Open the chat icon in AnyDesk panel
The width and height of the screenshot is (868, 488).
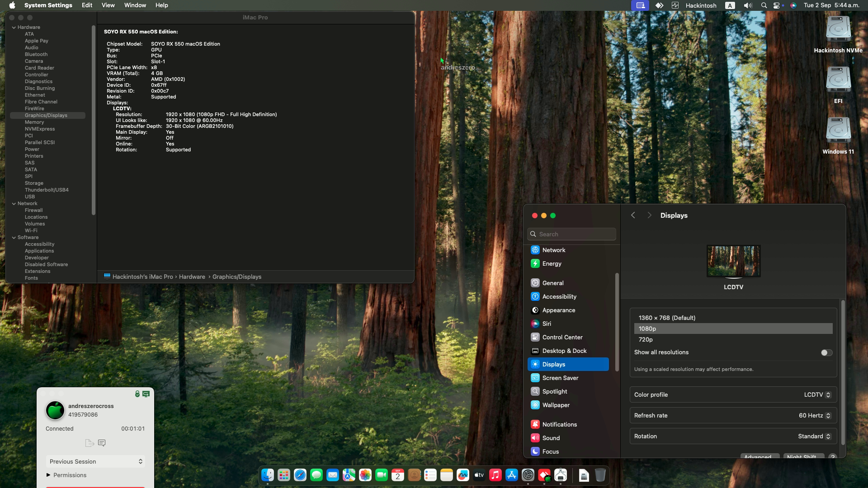coord(102,443)
